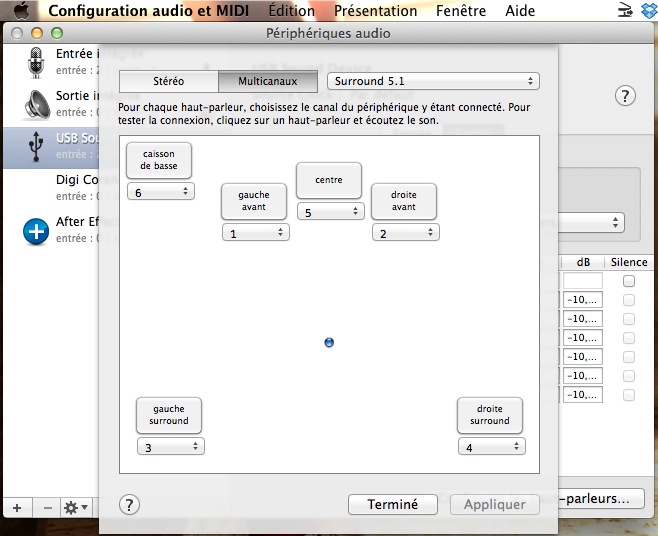Click the Dropbox menu bar icon

click(x=649, y=10)
